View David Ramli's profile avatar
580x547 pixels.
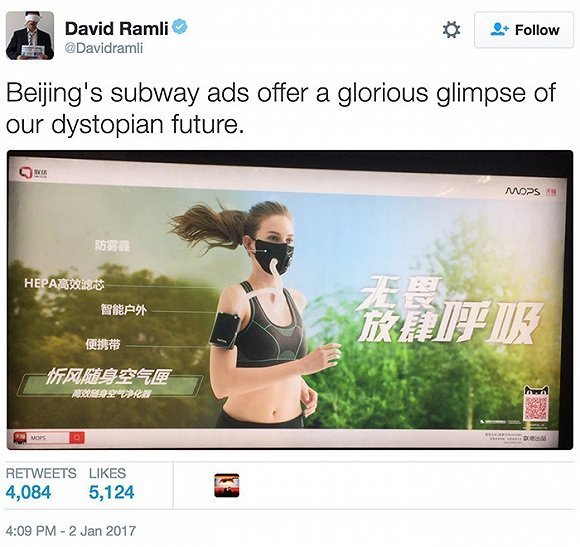(30, 36)
